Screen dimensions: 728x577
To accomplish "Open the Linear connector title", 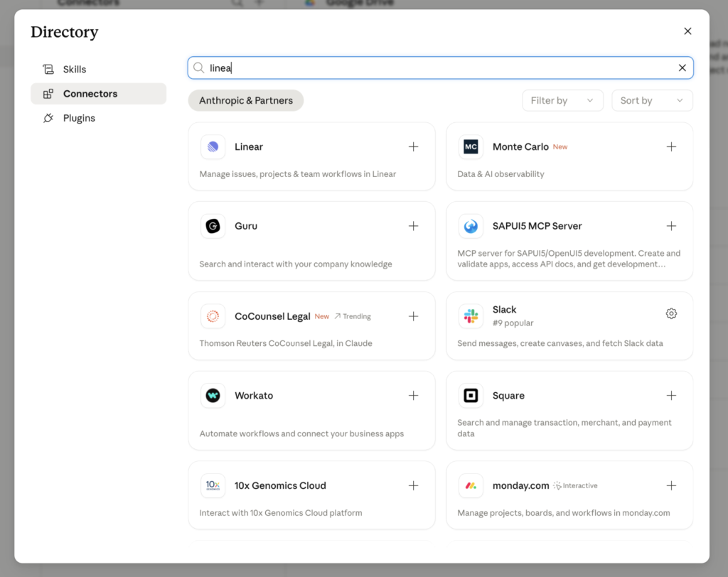I will point(248,146).
